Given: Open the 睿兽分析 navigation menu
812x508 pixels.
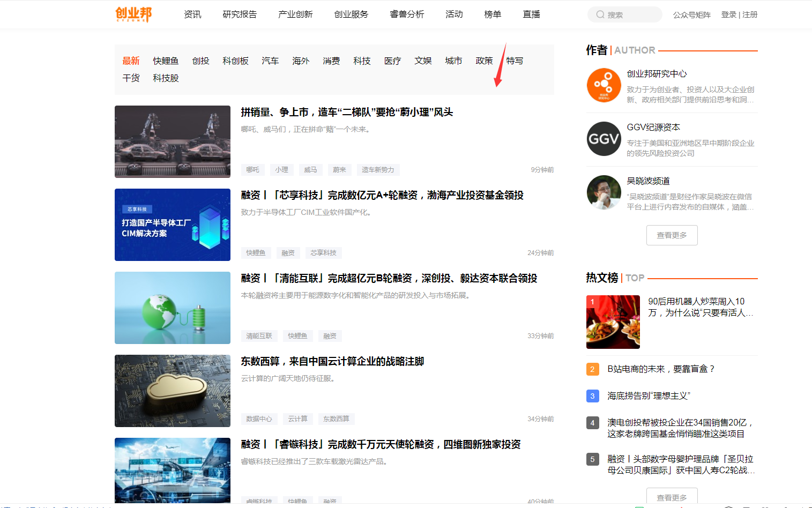Looking at the screenshot, I should pos(407,14).
